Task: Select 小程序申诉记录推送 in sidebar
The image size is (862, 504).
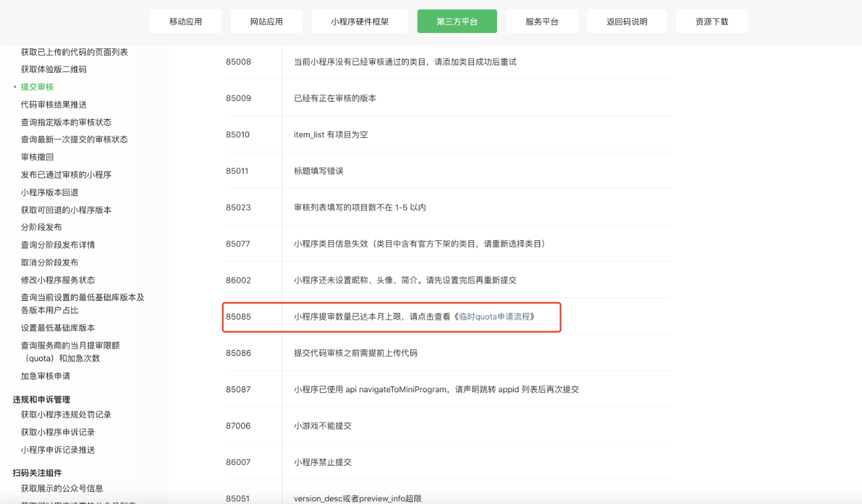Action: tap(58, 449)
